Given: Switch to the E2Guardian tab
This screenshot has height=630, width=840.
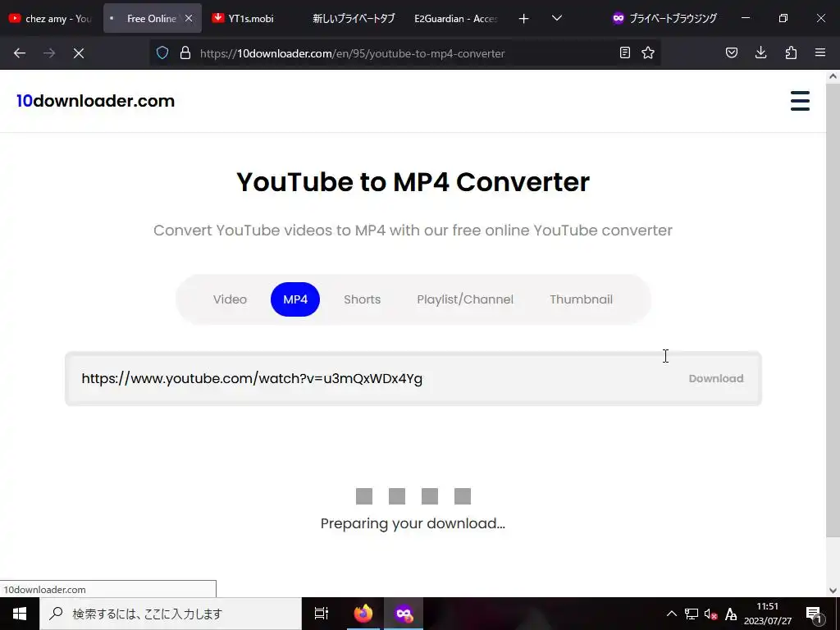Looking at the screenshot, I should [x=455, y=18].
